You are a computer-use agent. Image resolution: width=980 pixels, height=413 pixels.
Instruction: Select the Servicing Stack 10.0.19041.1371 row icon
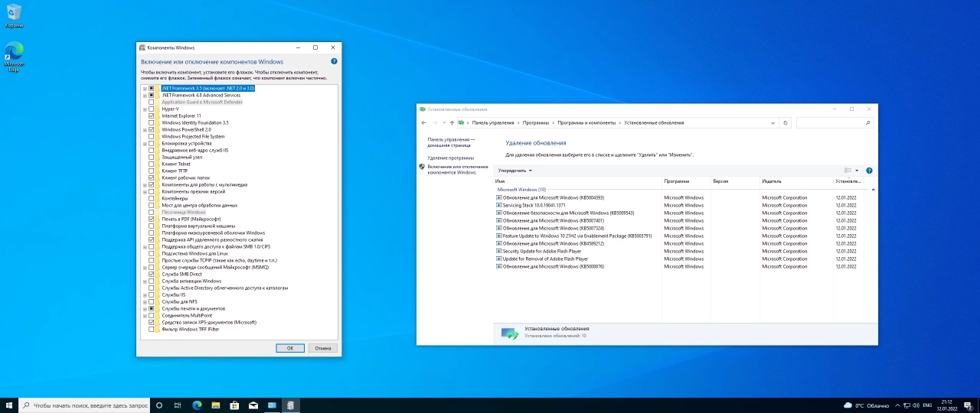click(499, 205)
